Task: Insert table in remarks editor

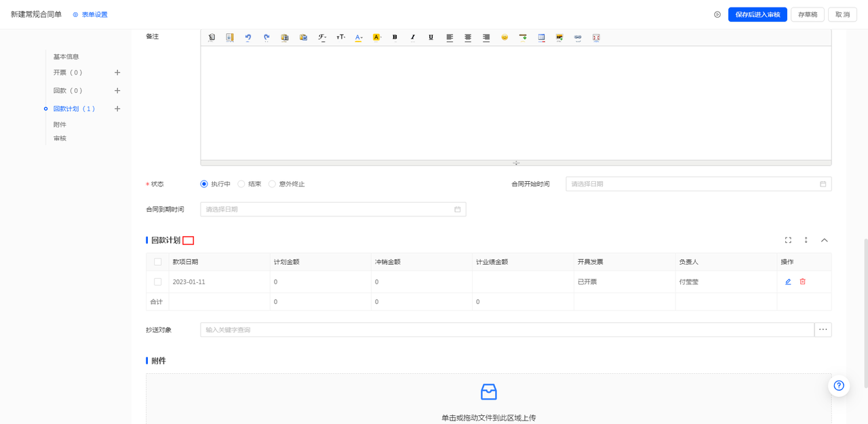Action: (541, 37)
